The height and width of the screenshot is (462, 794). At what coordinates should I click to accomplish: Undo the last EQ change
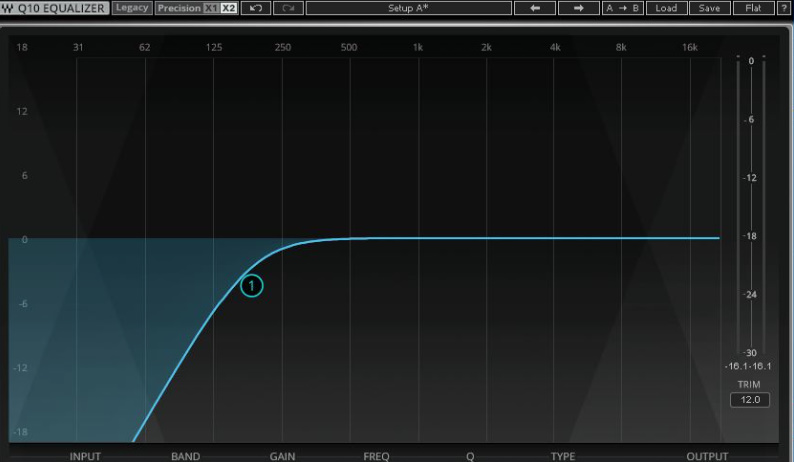coord(256,8)
